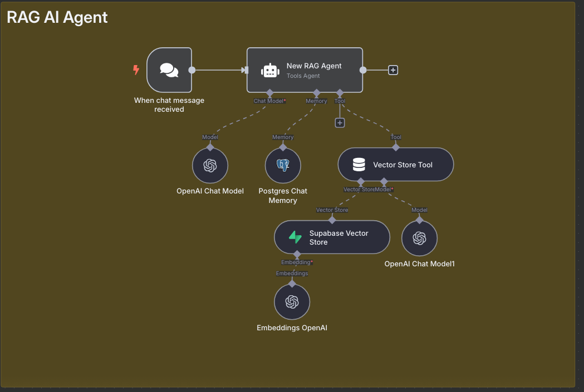Select the OpenAI Chat Model1 node
This screenshot has height=392, width=584.
pyautogui.click(x=419, y=239)
